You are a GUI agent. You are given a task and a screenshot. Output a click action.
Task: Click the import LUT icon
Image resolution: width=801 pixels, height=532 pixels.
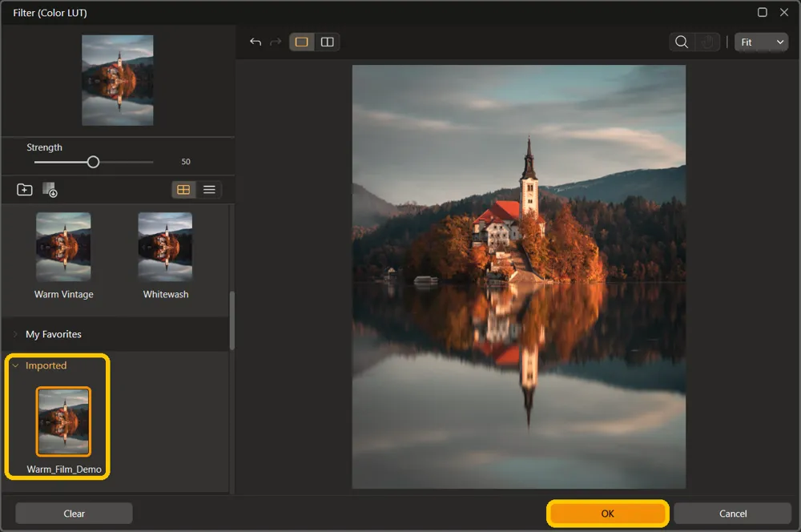click(50, 190)
